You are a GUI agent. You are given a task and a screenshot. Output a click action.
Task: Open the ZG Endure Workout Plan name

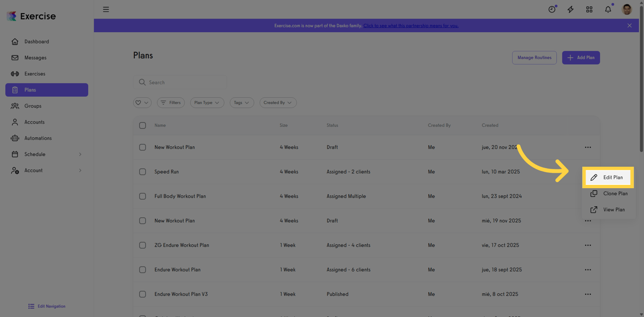(182, 245)
